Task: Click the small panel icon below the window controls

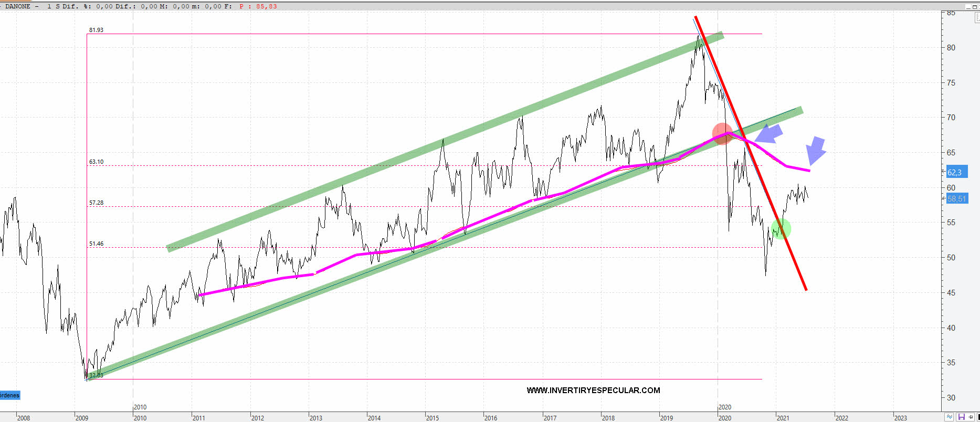Action: [977, 18]
